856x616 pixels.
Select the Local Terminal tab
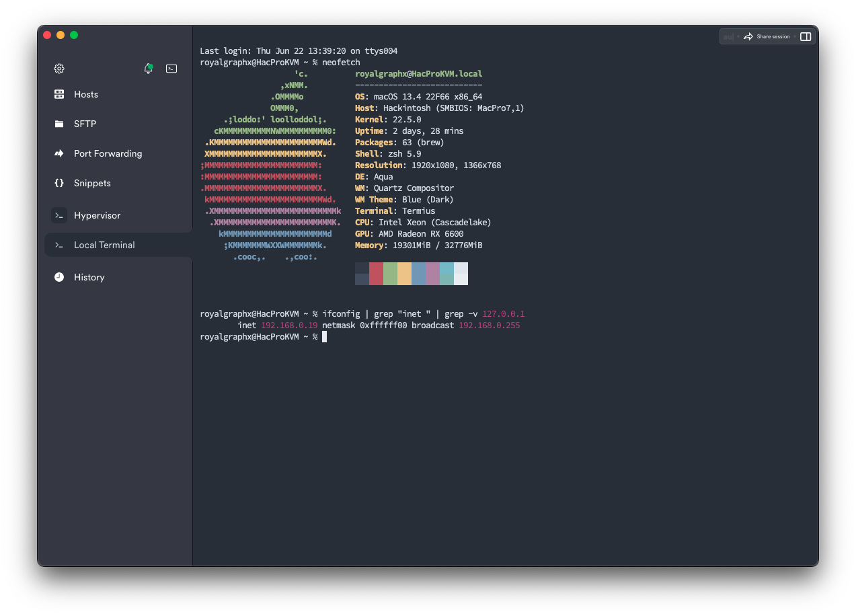click(x=104, y=245)
